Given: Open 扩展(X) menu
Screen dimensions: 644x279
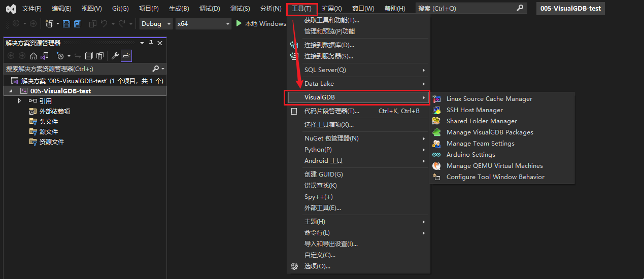Looking at the screenshot, I should (x=332, y=9).
